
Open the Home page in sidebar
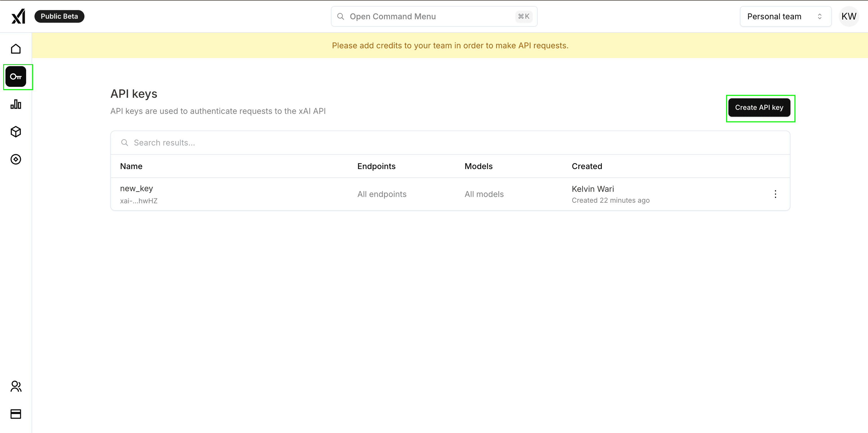pos(16,49)
